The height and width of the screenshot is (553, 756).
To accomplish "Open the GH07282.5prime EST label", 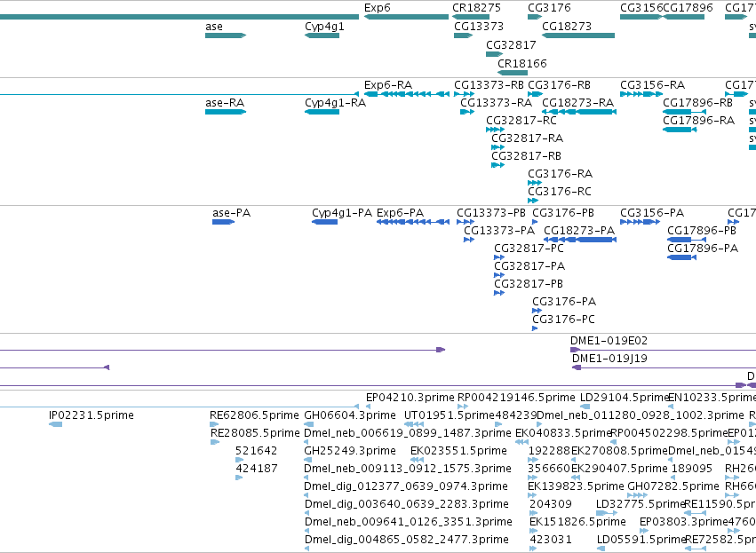I will tap(673, 486).
